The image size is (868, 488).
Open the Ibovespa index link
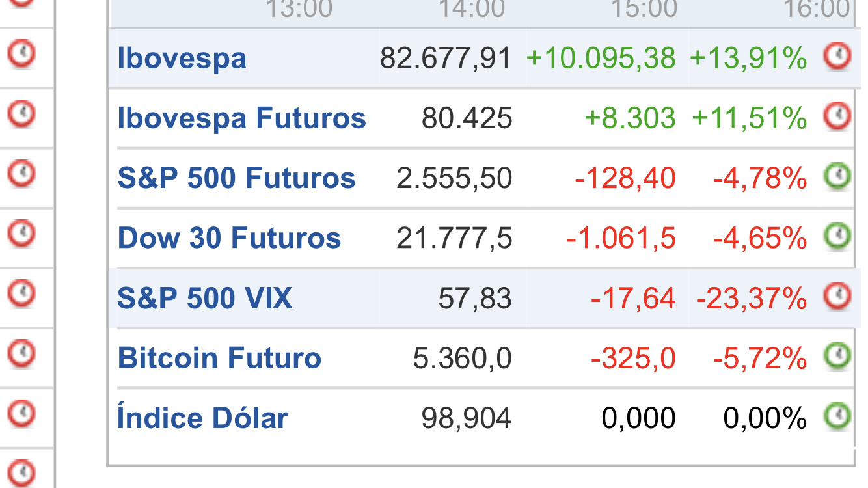[x=182, y=59]
